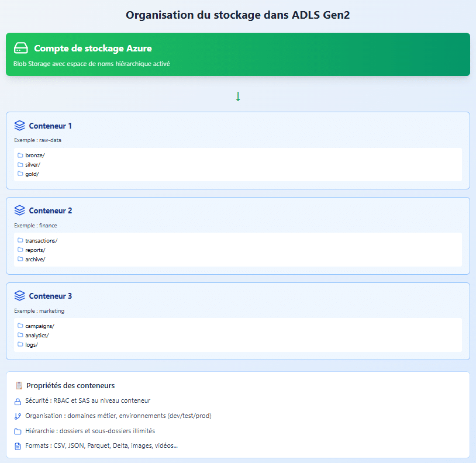Image resolution: width=476 pixels, height=463 pixels.
Task: Open the archive/ folder
Action: 35,260
